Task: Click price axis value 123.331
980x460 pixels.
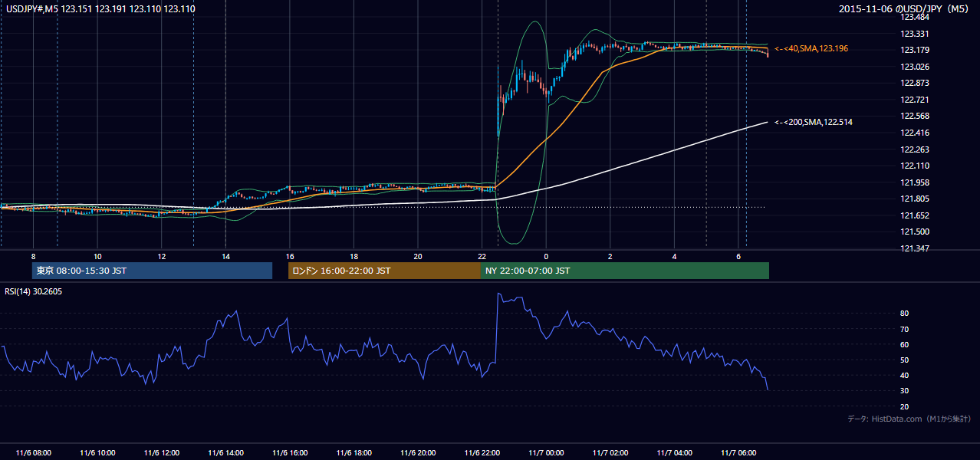Action: [x=915, y=34]
